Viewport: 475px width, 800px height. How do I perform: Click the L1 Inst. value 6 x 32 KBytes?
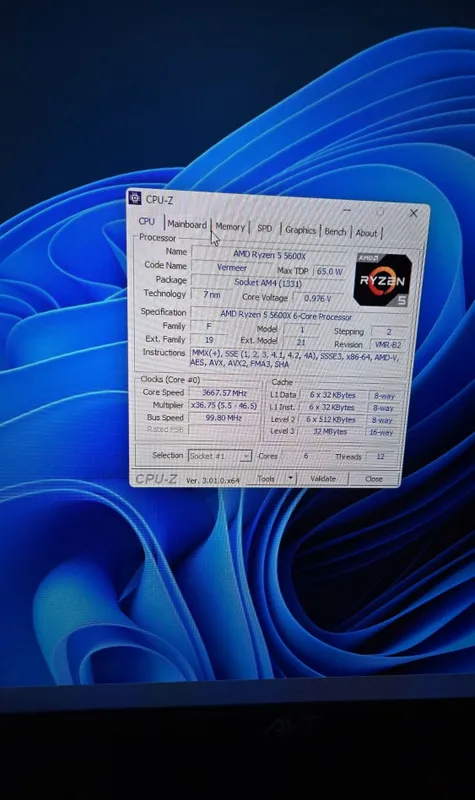click(332, 407)
